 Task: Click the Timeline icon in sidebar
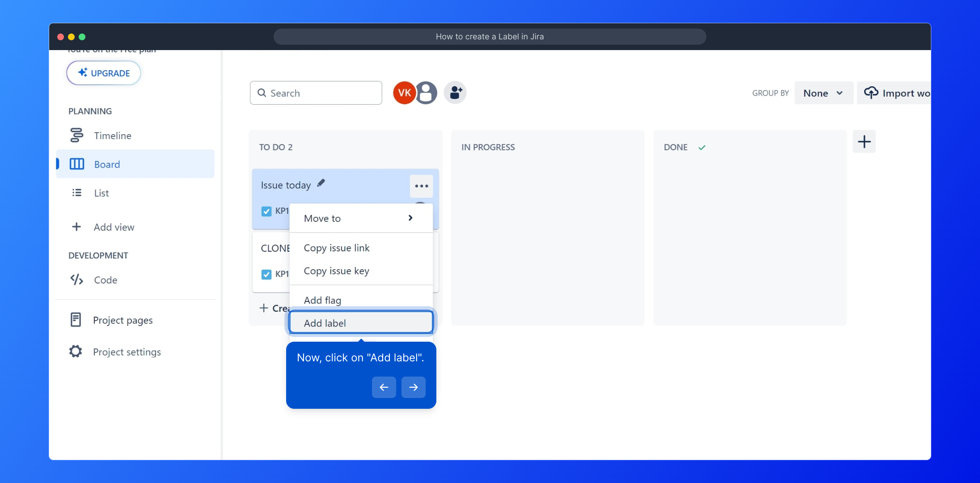(x=76, y=135)
